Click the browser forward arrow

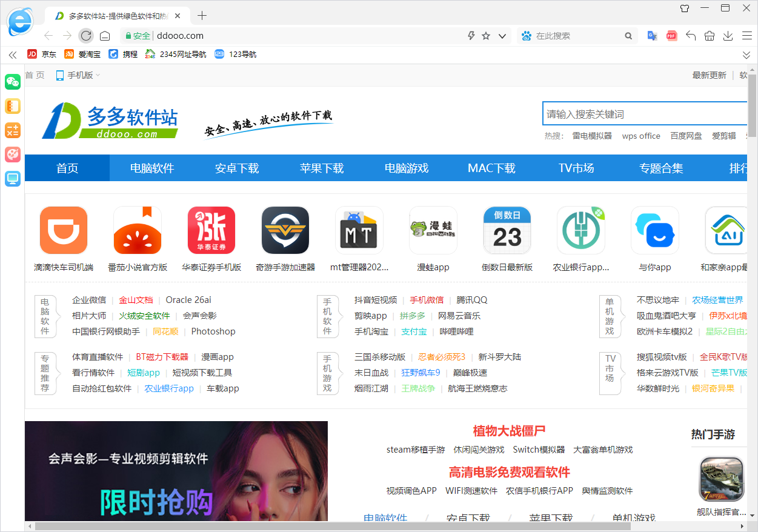(x=67, y=36)
